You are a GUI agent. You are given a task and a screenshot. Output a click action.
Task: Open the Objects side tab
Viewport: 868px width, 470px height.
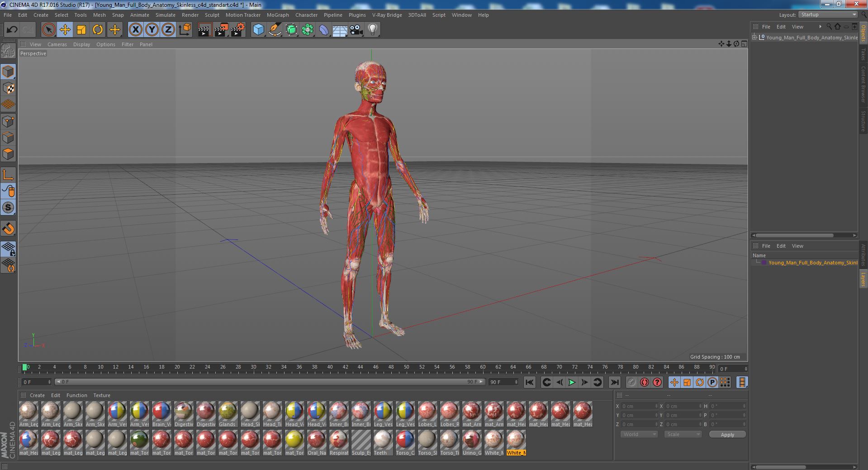tap(863, 33)
